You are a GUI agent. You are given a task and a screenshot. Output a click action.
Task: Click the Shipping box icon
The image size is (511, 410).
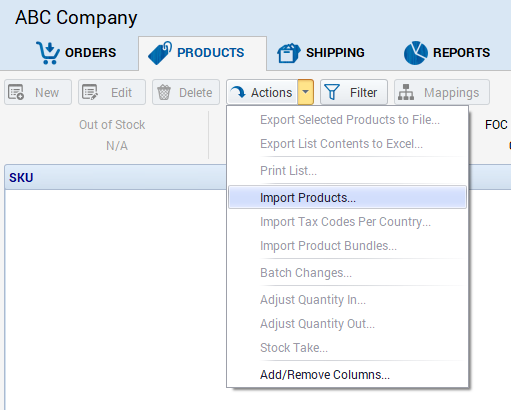[x=288, y=53]
